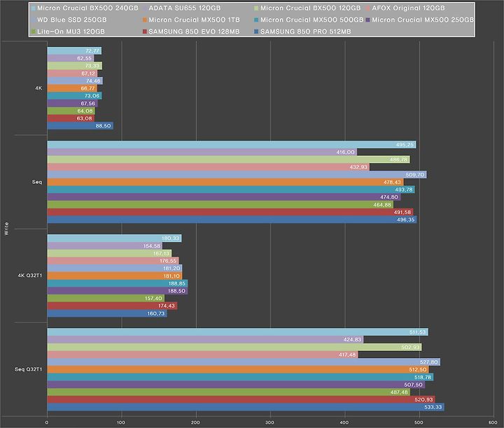
Task: Click the 300 tick on horizontal axis
Action: point(269,422)
